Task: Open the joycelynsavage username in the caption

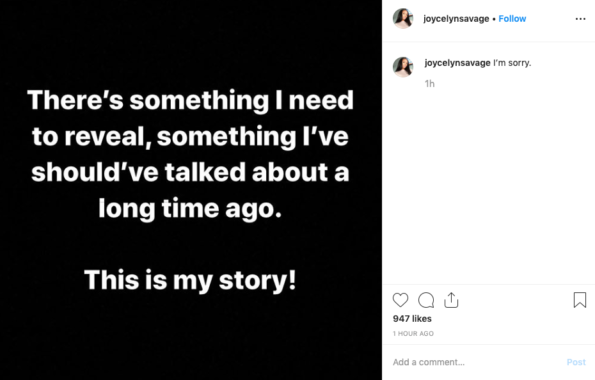Action: pos(457,63)
